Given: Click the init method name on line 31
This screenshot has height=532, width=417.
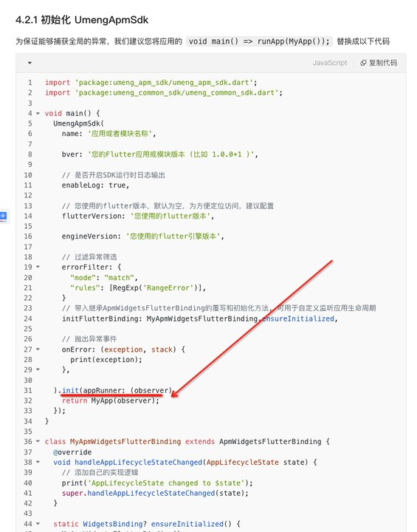Looking at the screenshot, I should pos(70,390).
